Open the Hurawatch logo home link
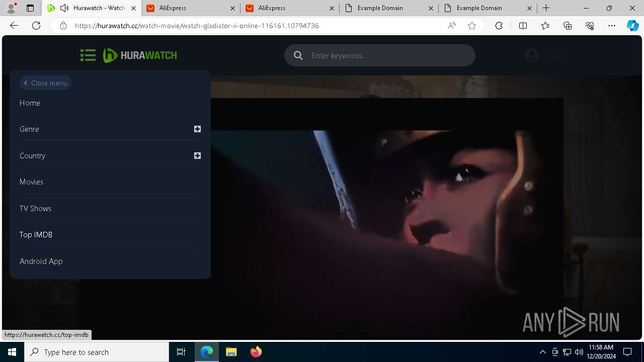 [140, 55]
